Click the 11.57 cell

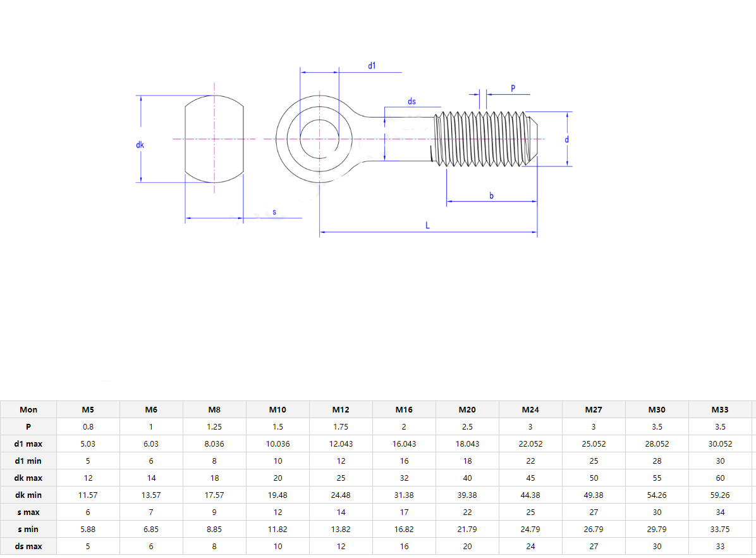point(88,495)
